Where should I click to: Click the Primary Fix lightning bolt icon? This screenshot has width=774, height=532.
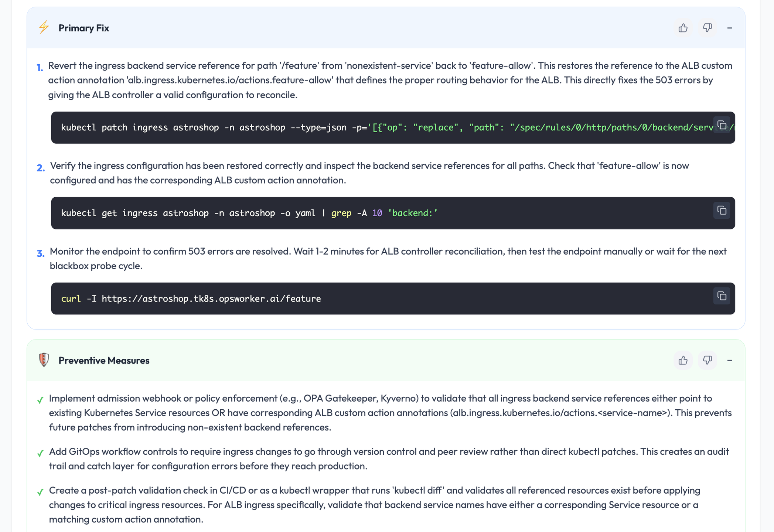tap(44, 27)
